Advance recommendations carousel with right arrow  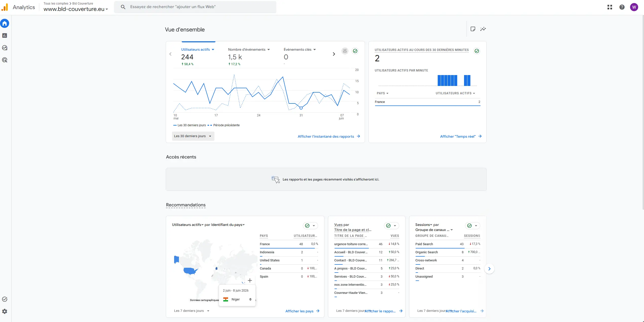(489, 269)
